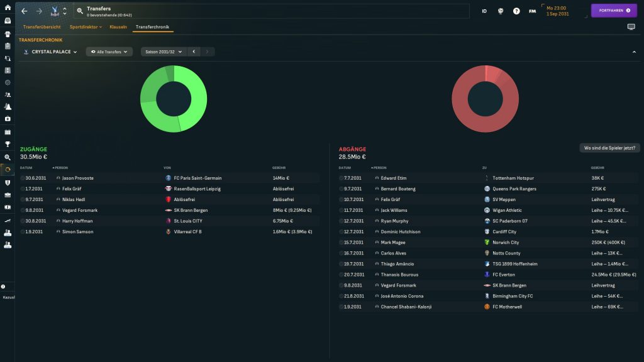Open the Saison 2031/32 dropdown

click(x=164, y=52)
